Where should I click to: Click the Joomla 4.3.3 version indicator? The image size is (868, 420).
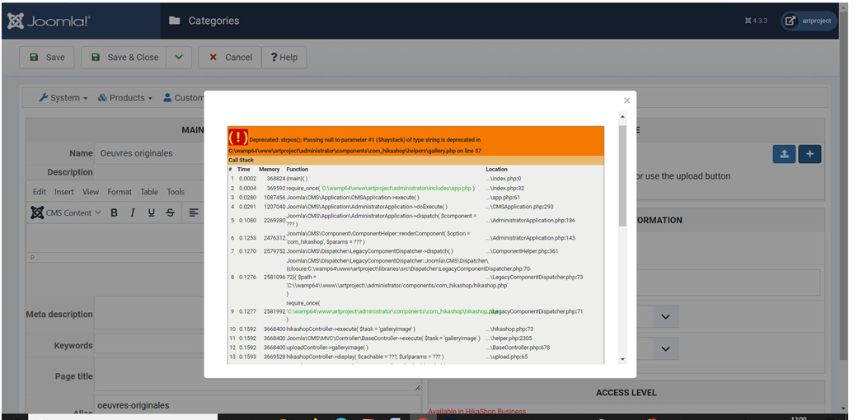coord(756,21)
